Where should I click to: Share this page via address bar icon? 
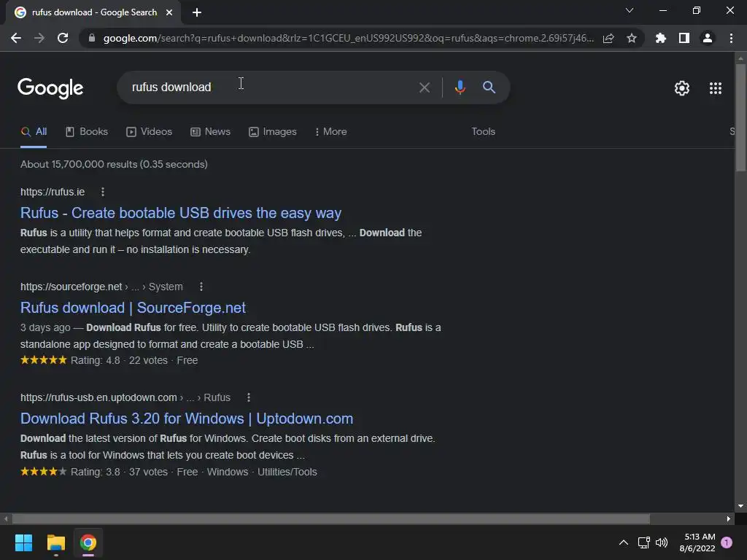click(x=608, y=38)
